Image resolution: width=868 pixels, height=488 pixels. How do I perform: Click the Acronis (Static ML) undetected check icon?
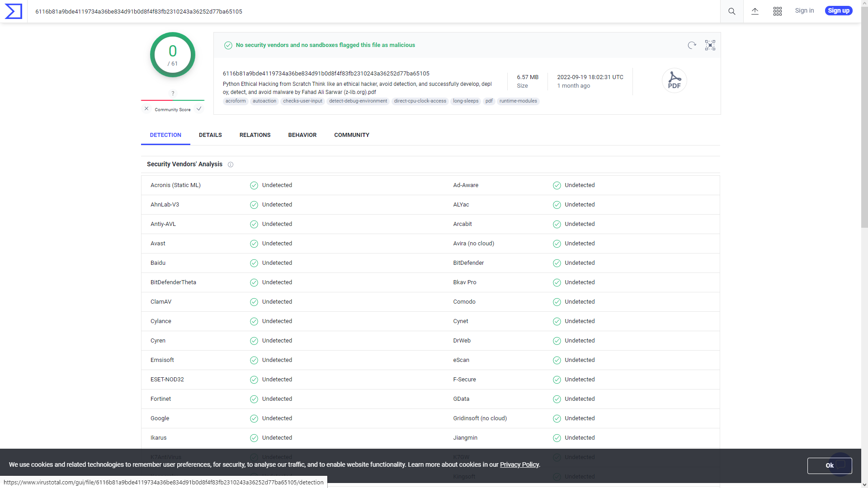pyautogui.click(x=254, y=186)
